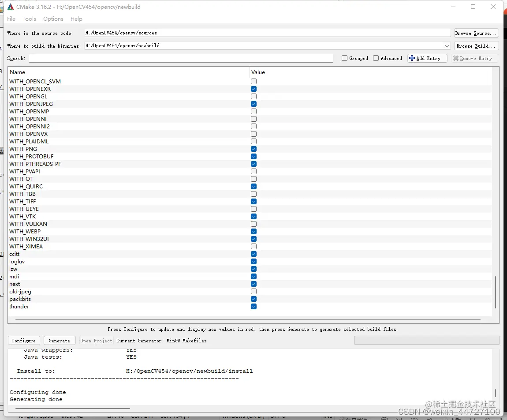This screenshot has height=420, width=507.
Task: Select the WITH_PVAPI row name
Action: [x=25, y=172]
